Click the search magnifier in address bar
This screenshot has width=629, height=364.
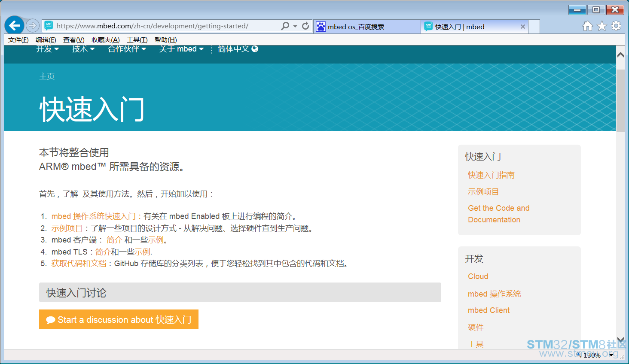[285, 26]
